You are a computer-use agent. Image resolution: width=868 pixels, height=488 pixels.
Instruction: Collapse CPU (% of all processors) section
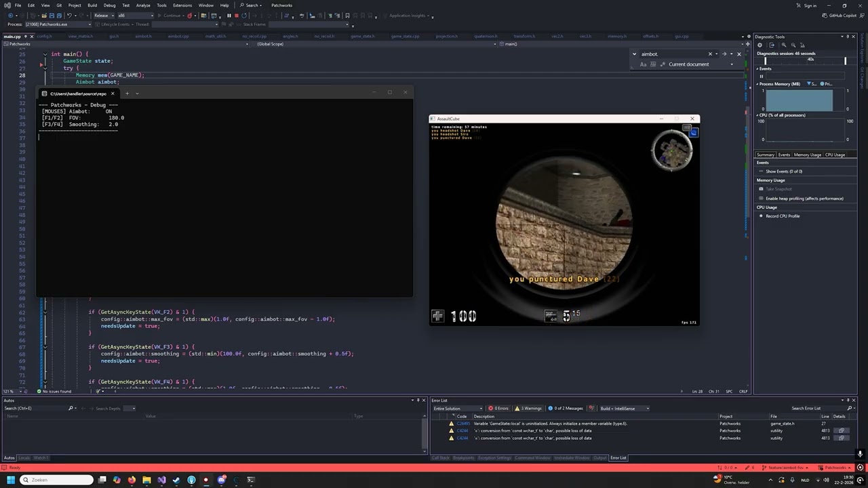pos(757,115)
